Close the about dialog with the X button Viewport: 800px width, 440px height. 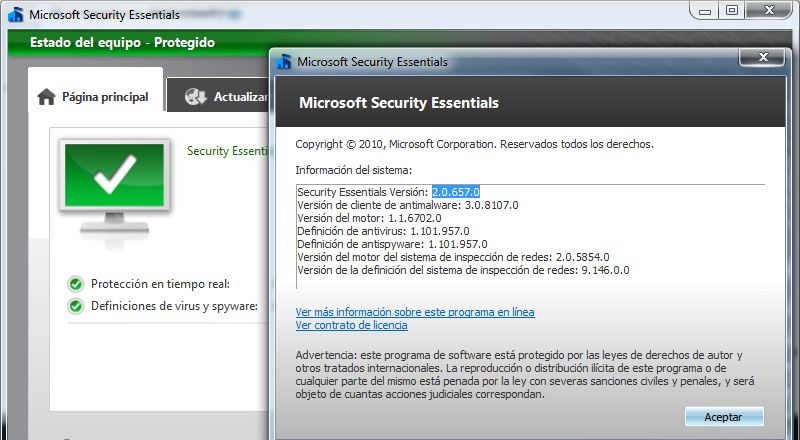(762, 57)
